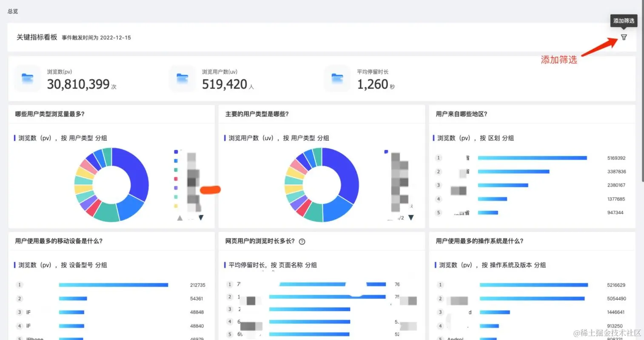Click value 54361 in 设备型号 chart
Viewport: 644px width, 340px height.
pyautogui.click(x=197, y=299)
